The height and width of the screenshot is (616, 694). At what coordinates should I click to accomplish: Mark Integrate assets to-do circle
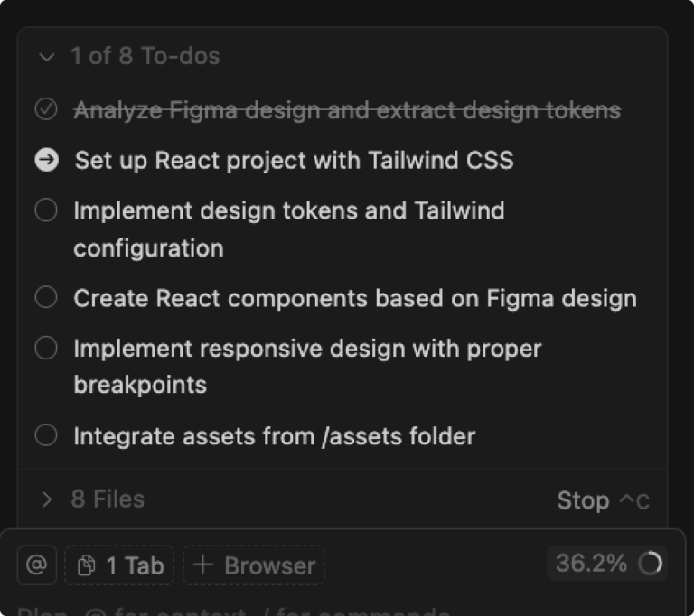coord(46,435)
